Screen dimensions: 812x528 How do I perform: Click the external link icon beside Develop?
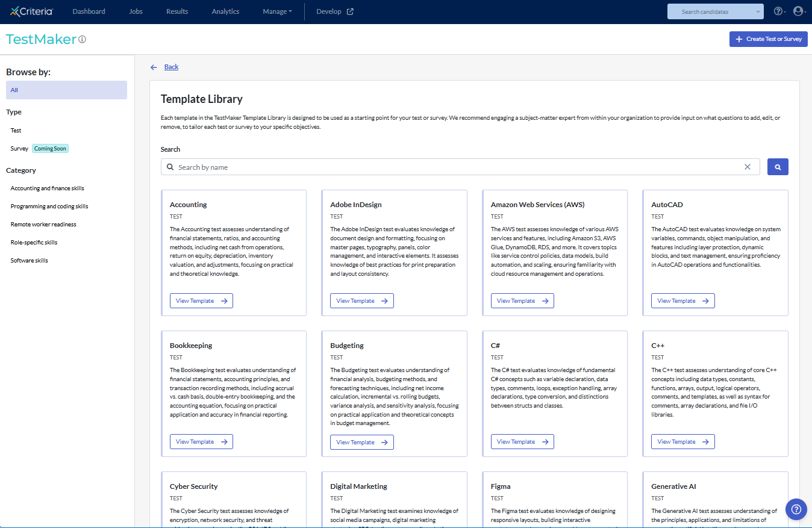(x=350, y=11)
